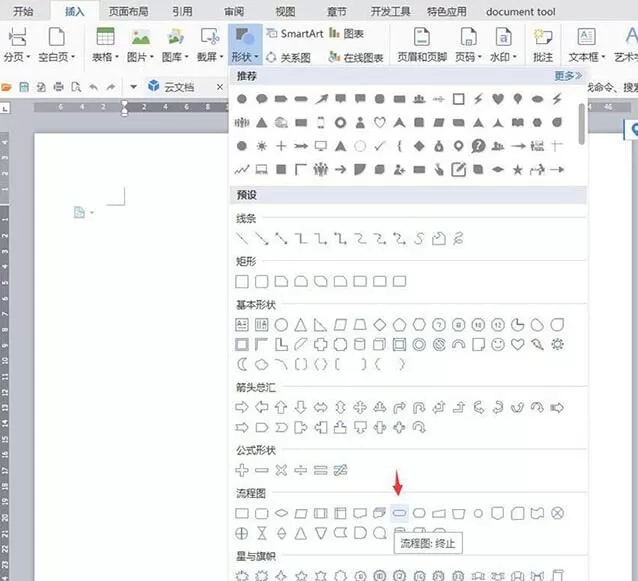Select the isosceles triangle in 基本形状
638x581 pixels.
click(301, 325)
